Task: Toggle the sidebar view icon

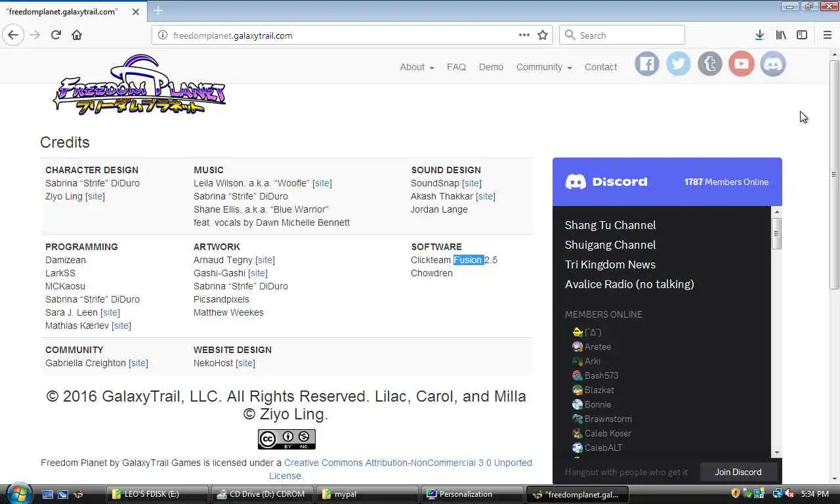Action: [x=802, y=35]
